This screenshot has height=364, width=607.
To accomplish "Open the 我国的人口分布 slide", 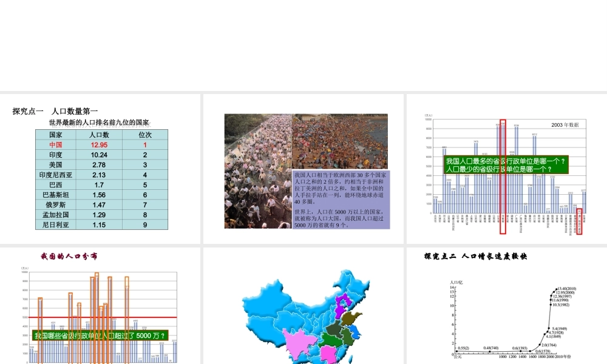I will coord(100,306).
